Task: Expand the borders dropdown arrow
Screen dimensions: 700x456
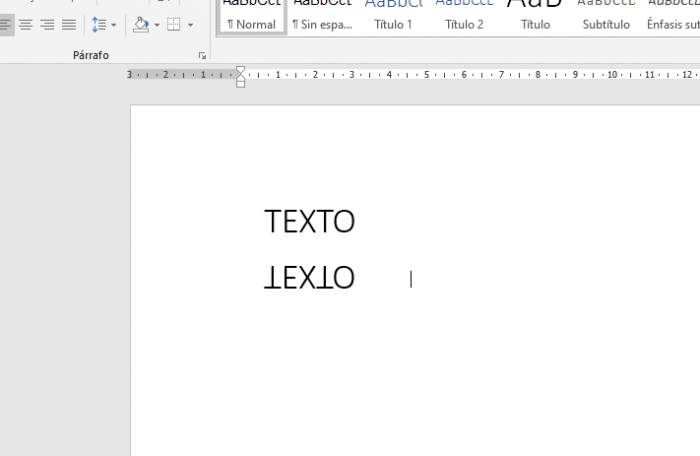Action: (x=191, y=25)
